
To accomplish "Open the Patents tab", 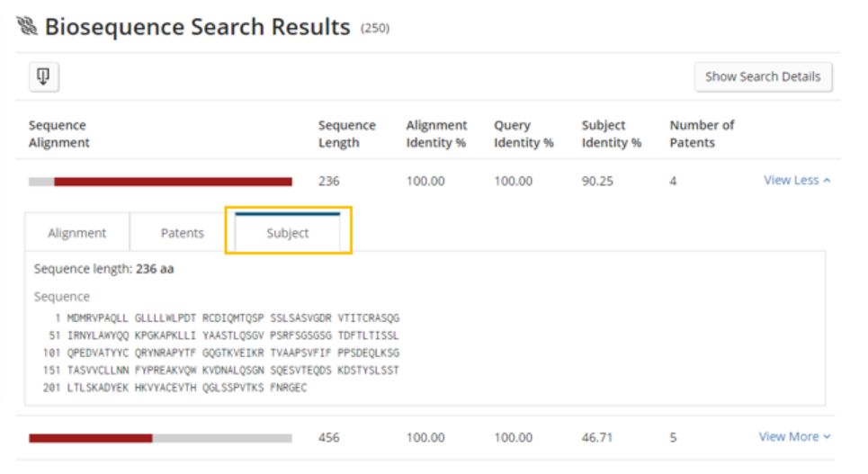I will tap(183, 233).
